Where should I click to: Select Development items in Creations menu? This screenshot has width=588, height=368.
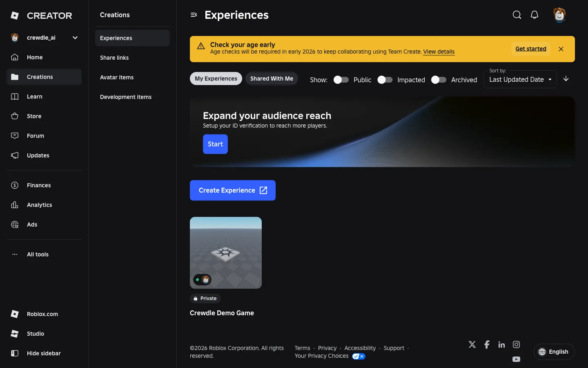[x=132, y=97]
